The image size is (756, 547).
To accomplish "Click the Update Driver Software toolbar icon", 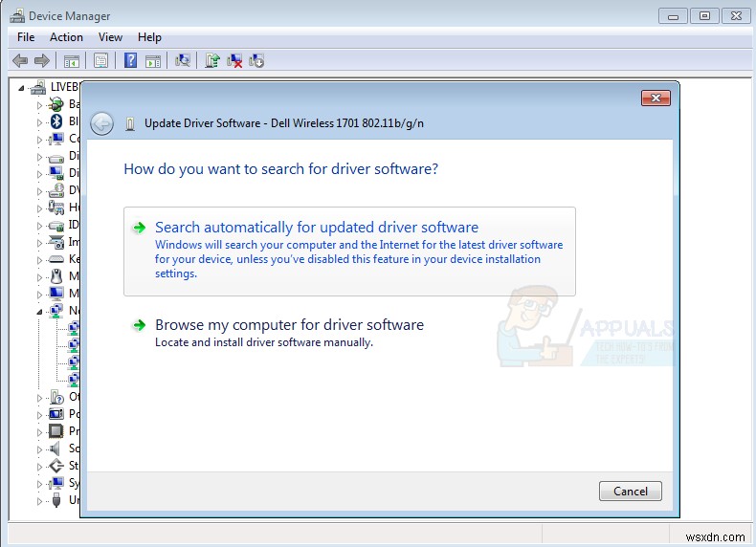I will (212, 60).
